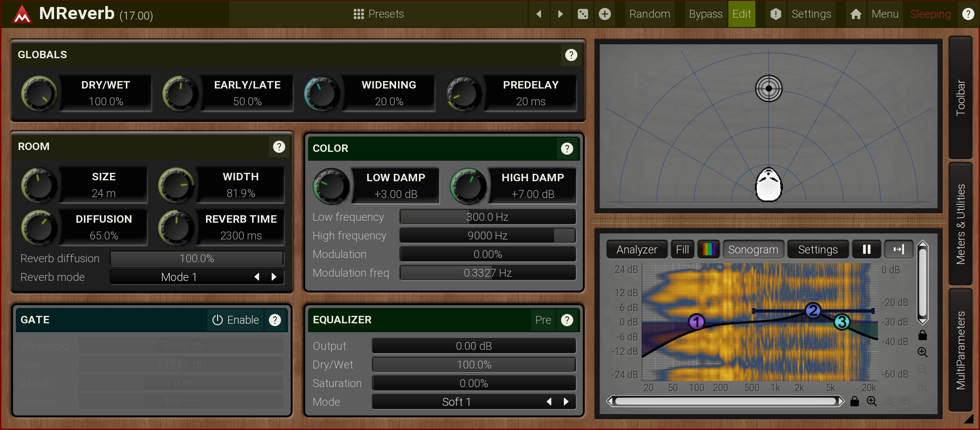Open the GLOBALS section help icon
980x430 pixels.
coord(571,55)
